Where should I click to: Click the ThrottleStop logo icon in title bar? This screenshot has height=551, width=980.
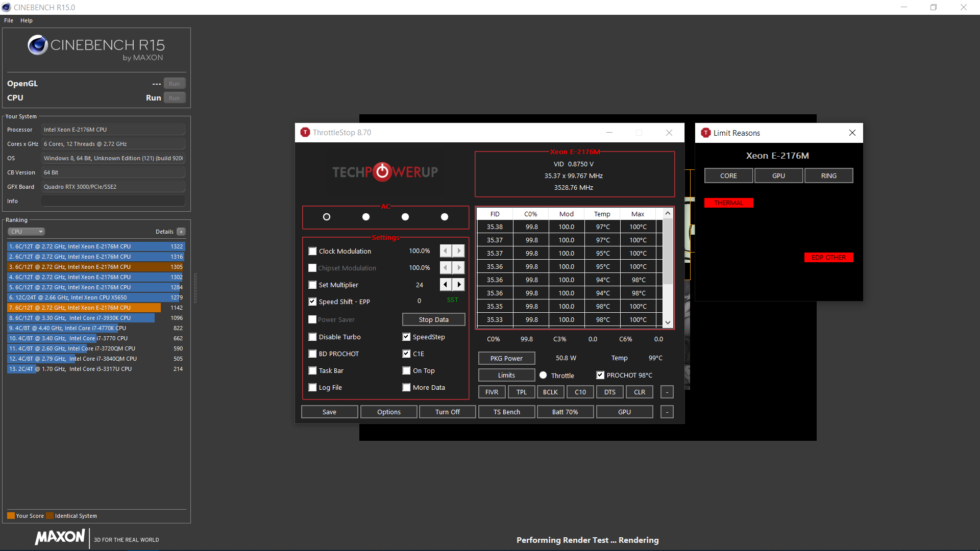[x=305, y=133]
